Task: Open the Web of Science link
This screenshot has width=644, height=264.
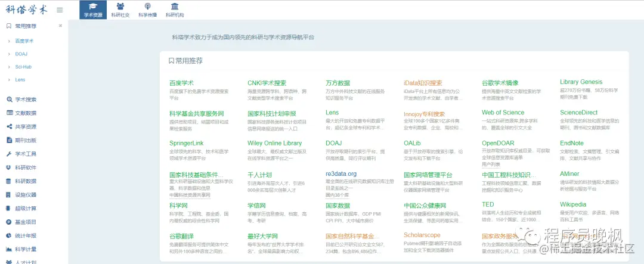Action: pyautogui.click(x=503, y=113)
